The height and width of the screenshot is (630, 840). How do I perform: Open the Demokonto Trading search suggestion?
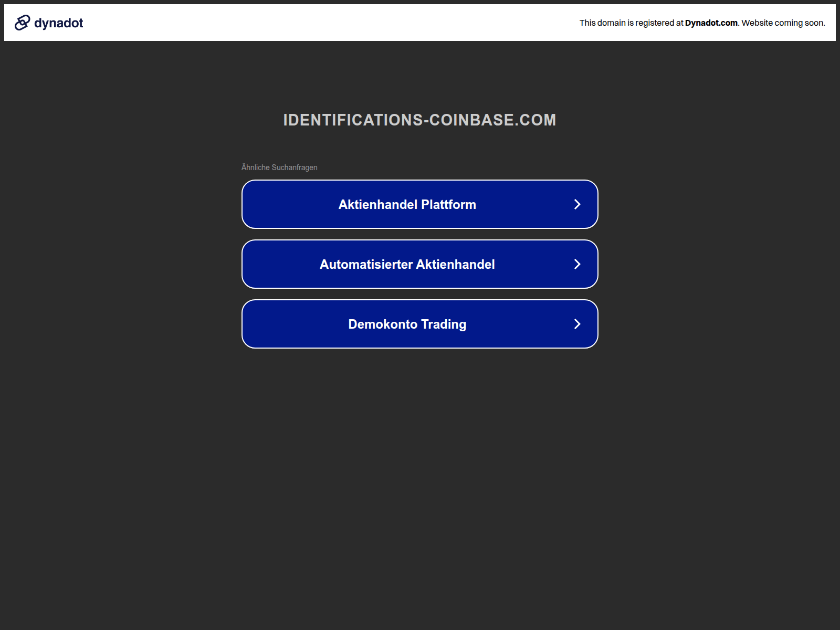[420, 324]
